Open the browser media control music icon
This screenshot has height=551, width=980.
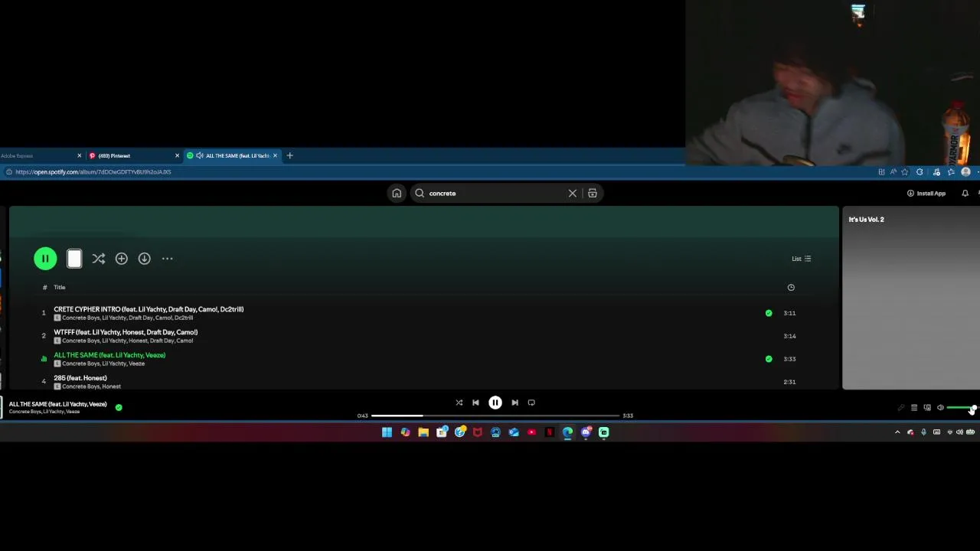tap(936, 172)
